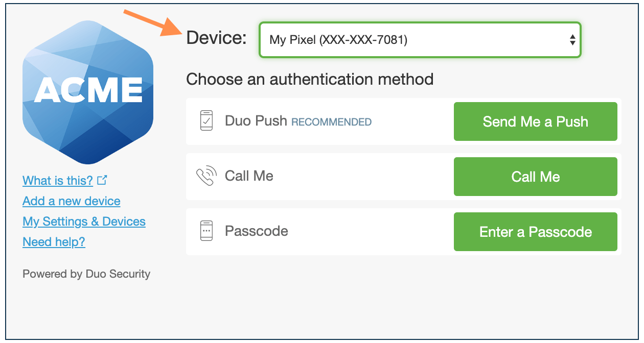Click the Passcode keypad phone icon
Screen dimensions: 644x343
click(x=208, y=231)
